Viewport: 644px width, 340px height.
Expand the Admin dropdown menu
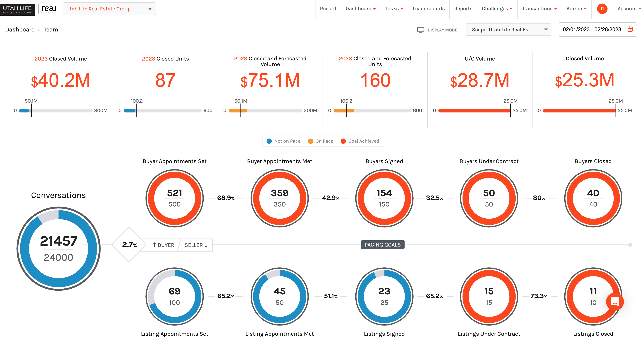[576, 9]
